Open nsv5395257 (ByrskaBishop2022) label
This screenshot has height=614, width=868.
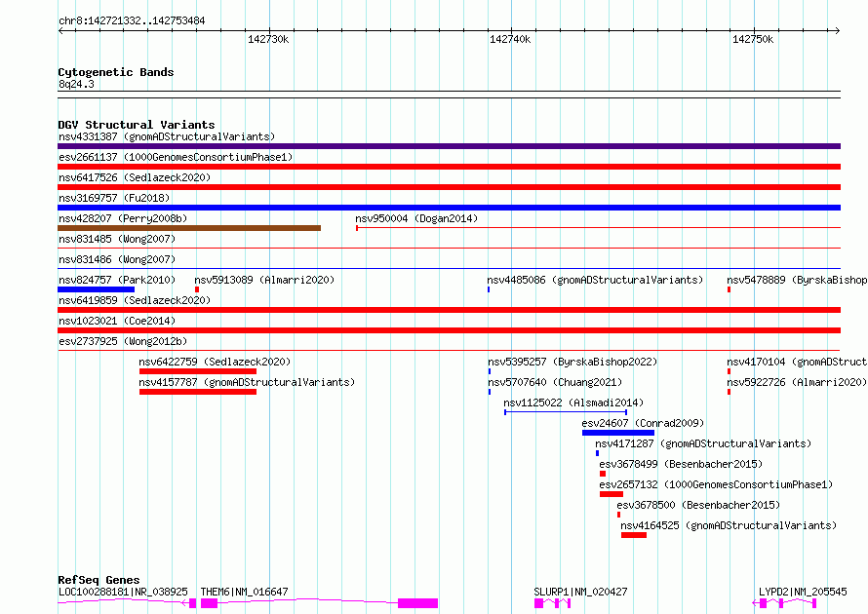tap(572, 362)
